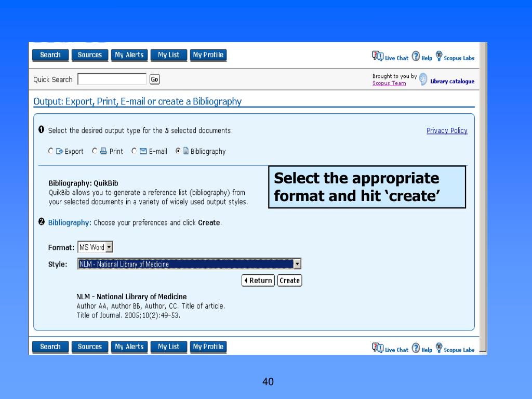
Task: Open the top My Alerts tab
Action: point(129,55)
